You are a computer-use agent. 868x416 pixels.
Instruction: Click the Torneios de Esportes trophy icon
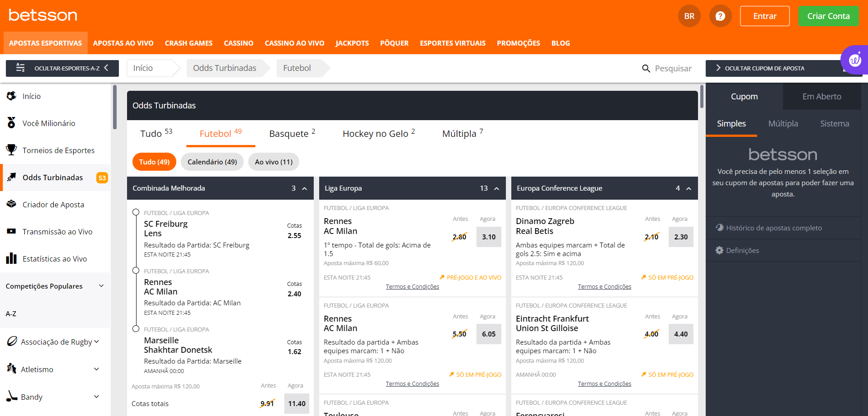tap(12, 150)
